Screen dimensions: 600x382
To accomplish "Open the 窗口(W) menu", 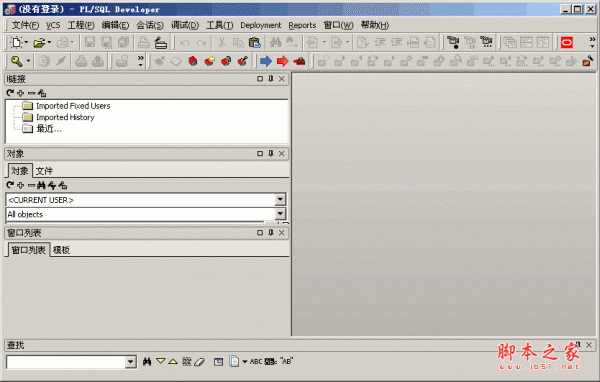I will click(338, 25).
